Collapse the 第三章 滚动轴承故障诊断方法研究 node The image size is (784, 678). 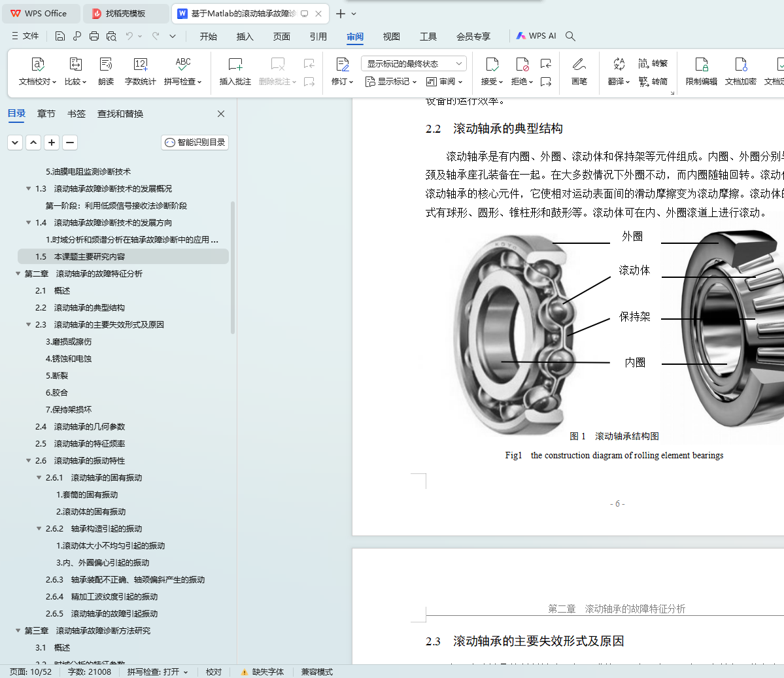(x=18, y=630)
